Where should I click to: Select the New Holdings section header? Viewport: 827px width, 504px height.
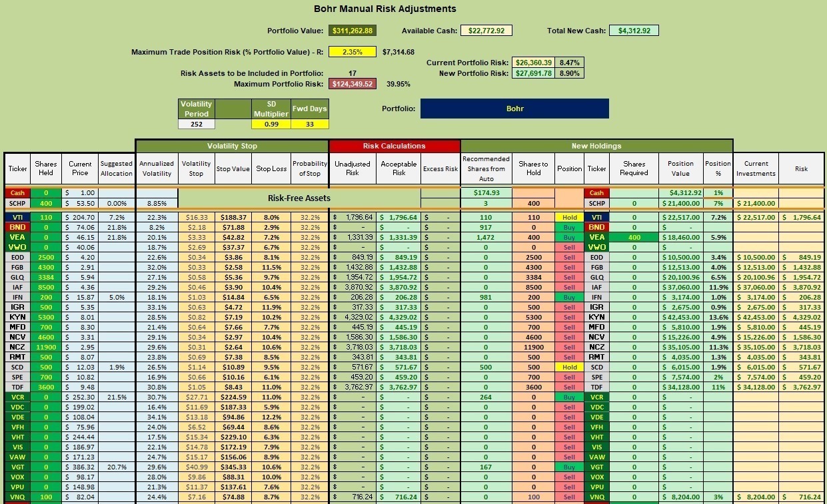click(596, 146)
